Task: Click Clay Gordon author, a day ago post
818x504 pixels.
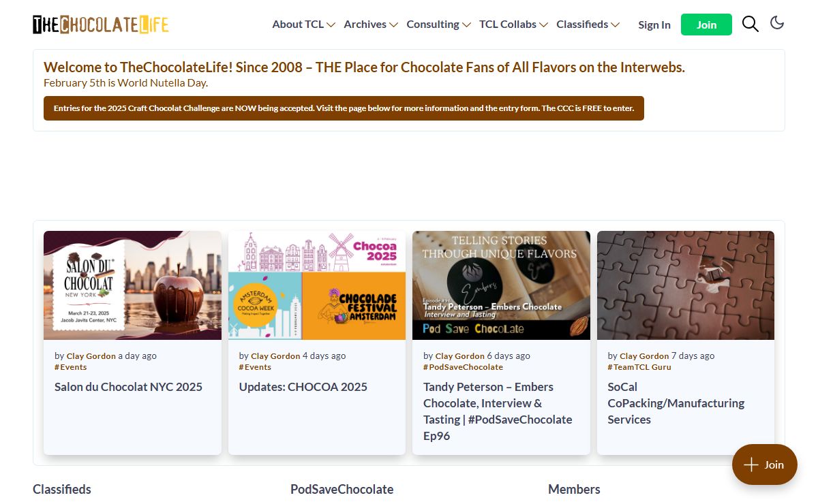Action: click(x=91, y=356)
